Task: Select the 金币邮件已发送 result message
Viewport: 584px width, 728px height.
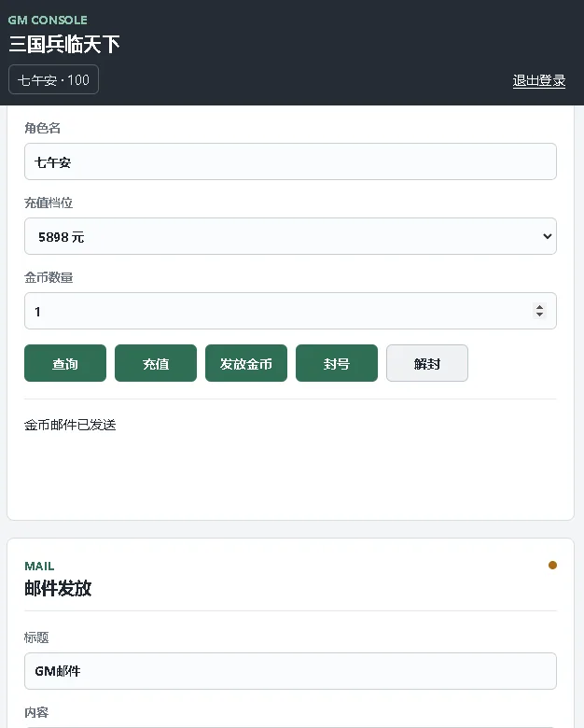Action: (70, 425)
